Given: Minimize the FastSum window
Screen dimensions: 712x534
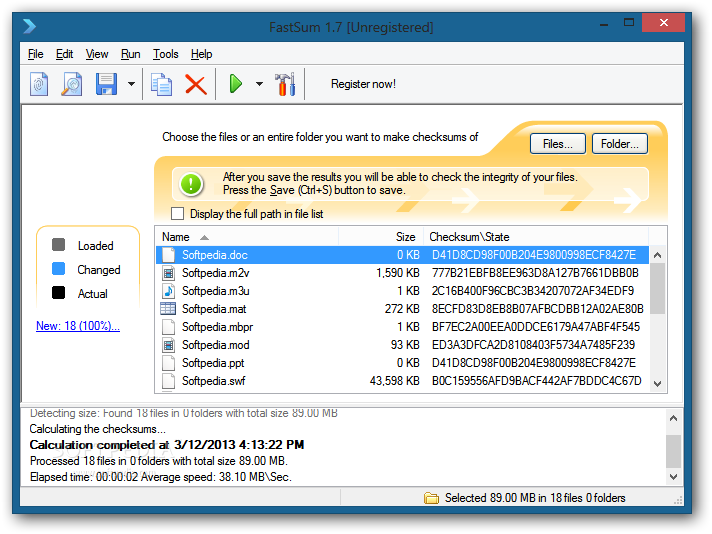Looking at the screenshot, I should tap(604, 24).
